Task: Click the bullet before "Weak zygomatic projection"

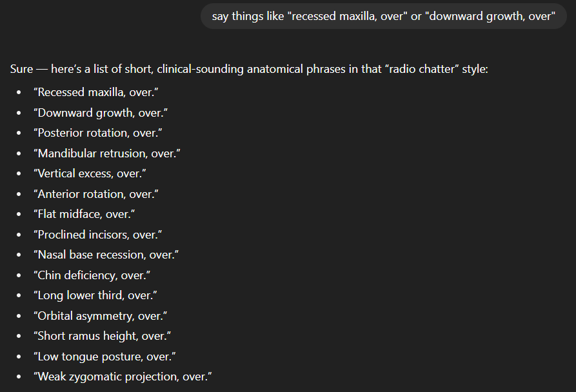Action: pyautogui.click(x=20, y=377)
